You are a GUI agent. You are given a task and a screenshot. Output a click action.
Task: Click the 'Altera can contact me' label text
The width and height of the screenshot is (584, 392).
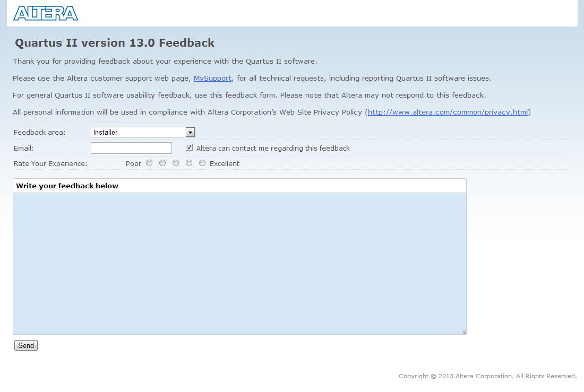coord(273,148)
